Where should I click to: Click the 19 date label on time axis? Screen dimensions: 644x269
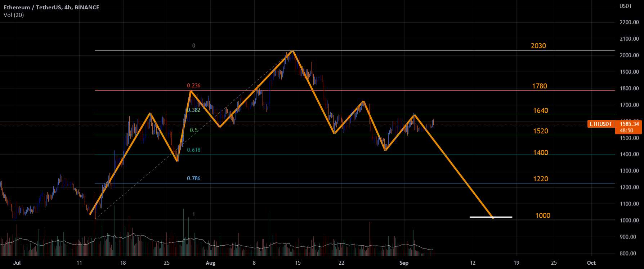pos(516,263)
